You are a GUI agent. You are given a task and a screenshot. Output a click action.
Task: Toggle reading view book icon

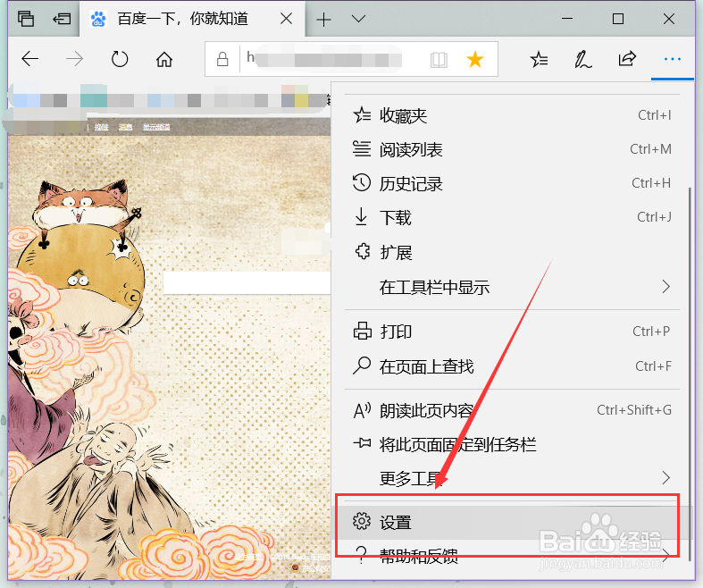point(439,59)
